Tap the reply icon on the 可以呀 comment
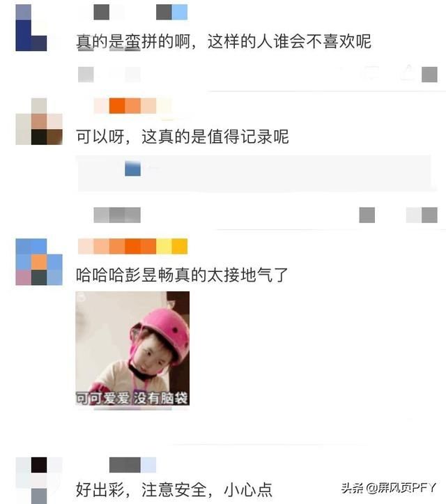 click(367, 215)
